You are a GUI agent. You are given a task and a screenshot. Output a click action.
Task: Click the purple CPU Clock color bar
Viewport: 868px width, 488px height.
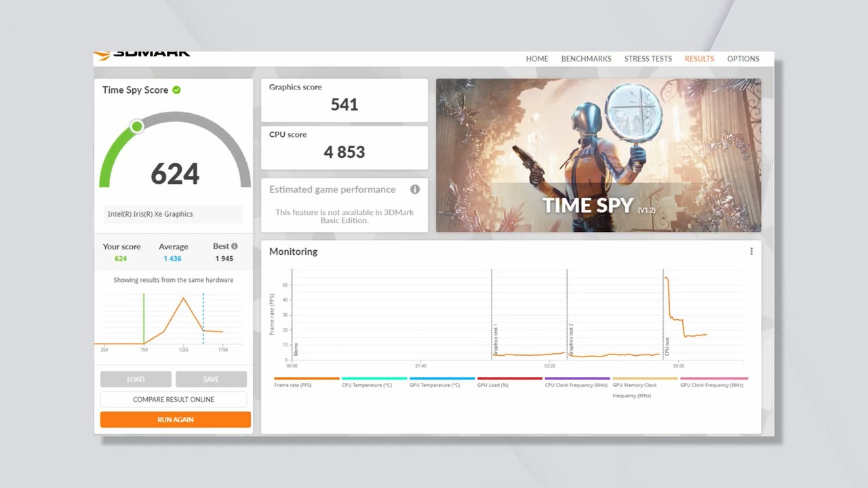(x=577, y=378)
